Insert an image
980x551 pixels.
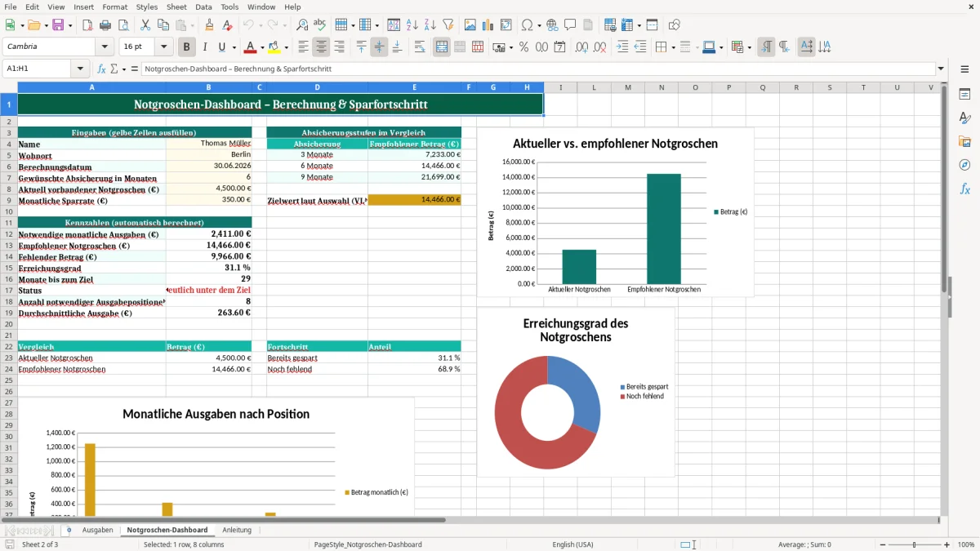[x=470, y=25]
